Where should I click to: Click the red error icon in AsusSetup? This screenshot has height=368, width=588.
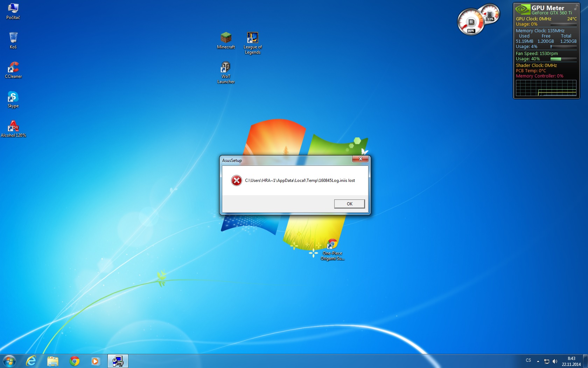click(x=237, y=180)
